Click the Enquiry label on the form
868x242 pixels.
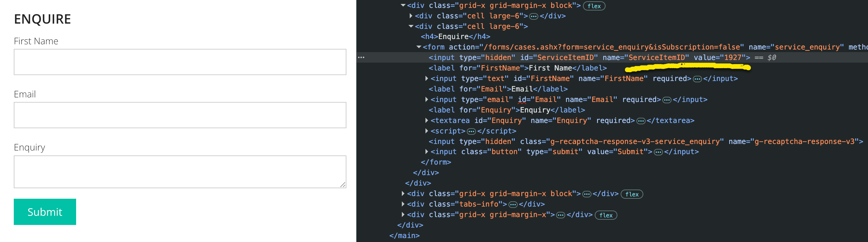click(29, 148)
